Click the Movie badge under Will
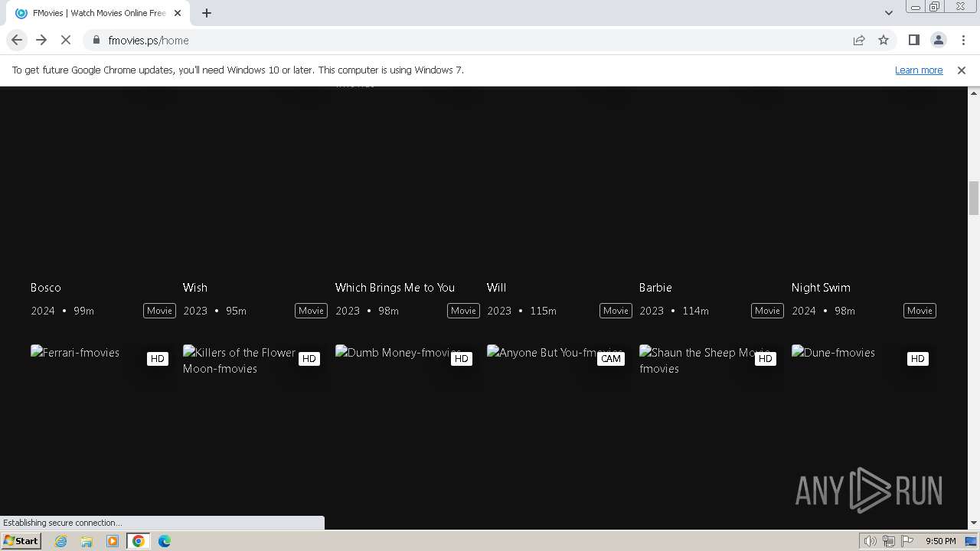This screenshot has height=551, width=980. click(x=616, y=311)
